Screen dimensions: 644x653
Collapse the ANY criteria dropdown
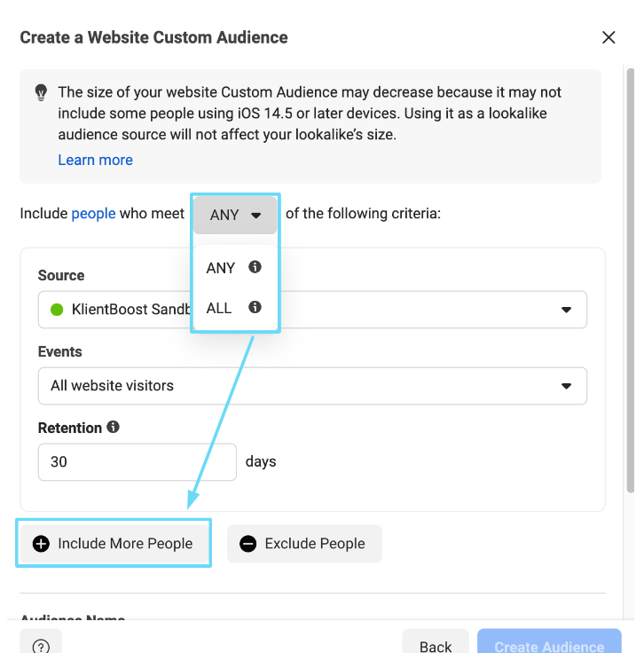click(235, 215)
